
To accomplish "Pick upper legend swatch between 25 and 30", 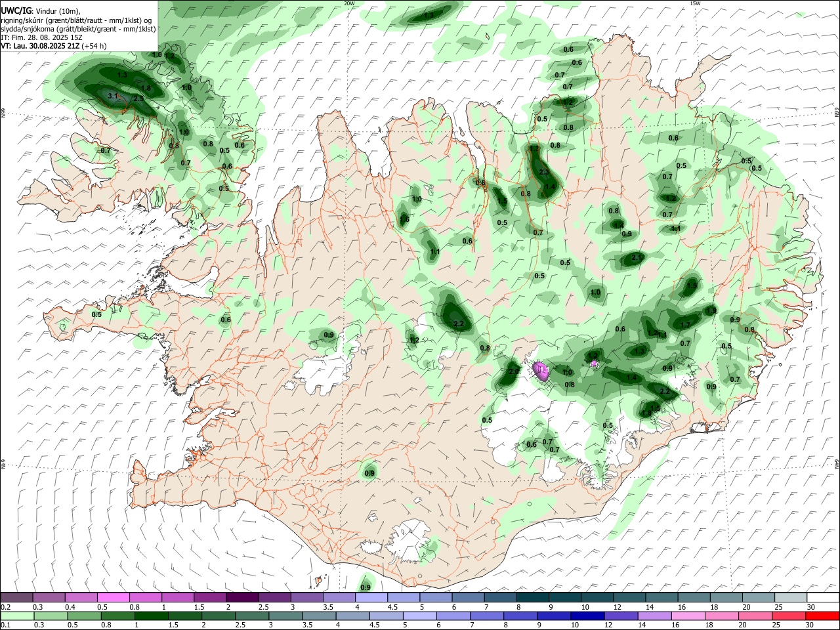I will click(791, 597).
